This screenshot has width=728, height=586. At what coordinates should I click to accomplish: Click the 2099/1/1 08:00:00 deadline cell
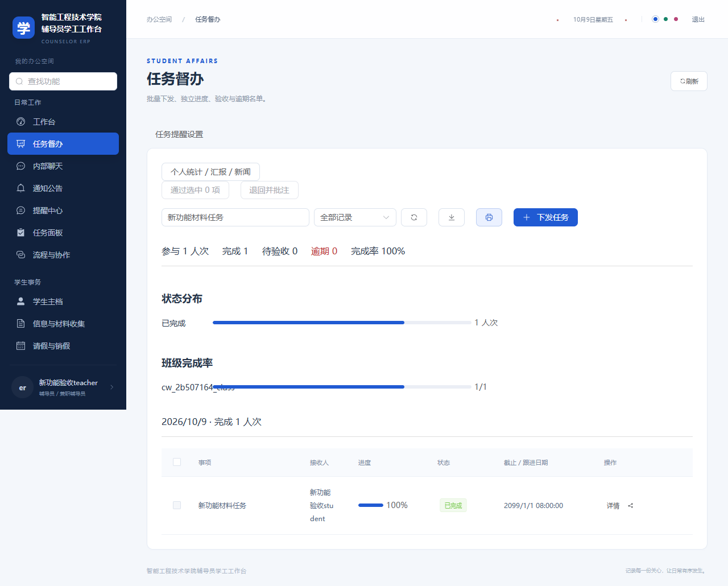(533, 506)
